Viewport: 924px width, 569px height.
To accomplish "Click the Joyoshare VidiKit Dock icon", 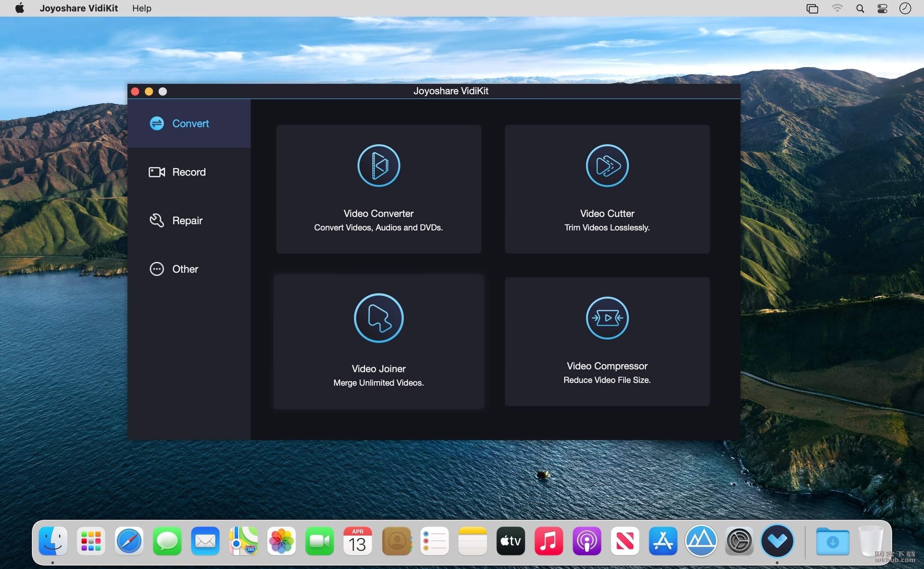I will tap(777, 541).
